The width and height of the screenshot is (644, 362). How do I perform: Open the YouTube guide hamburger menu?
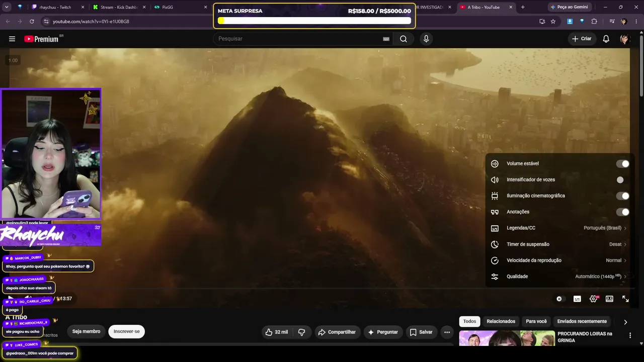coord(12,39)
